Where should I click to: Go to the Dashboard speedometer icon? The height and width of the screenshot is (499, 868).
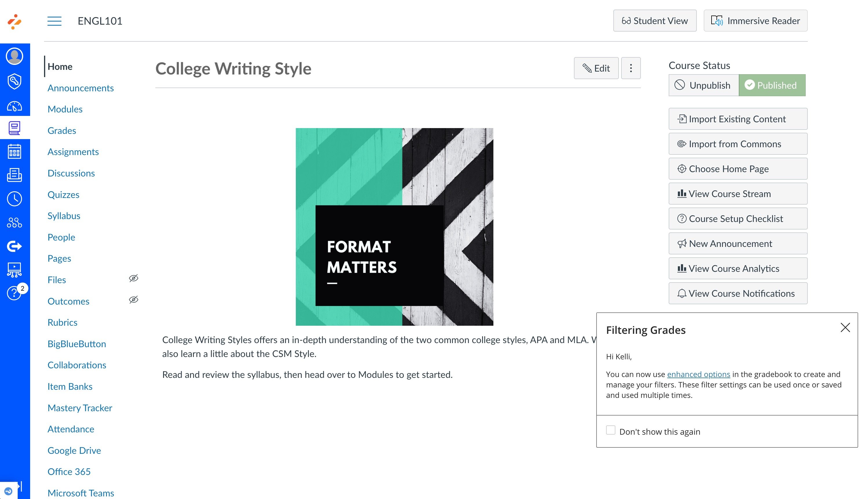(x=14, y=106)
